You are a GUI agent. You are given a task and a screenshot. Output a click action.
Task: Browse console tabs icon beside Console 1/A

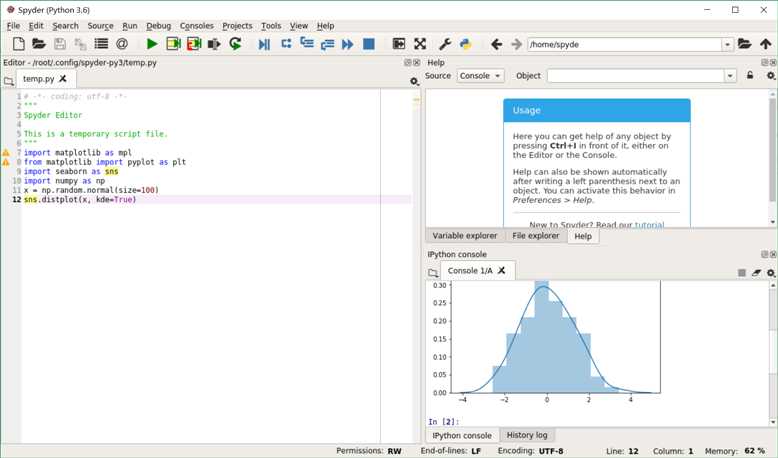433,272
